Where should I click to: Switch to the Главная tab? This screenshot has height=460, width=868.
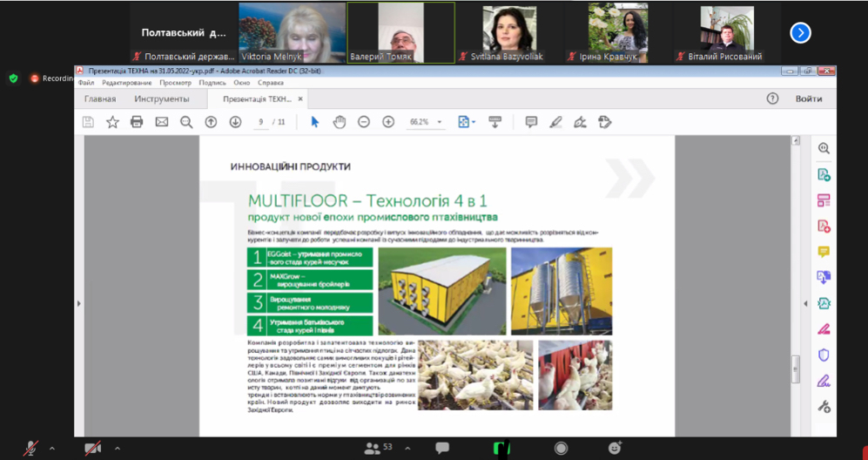click(100, 98)
